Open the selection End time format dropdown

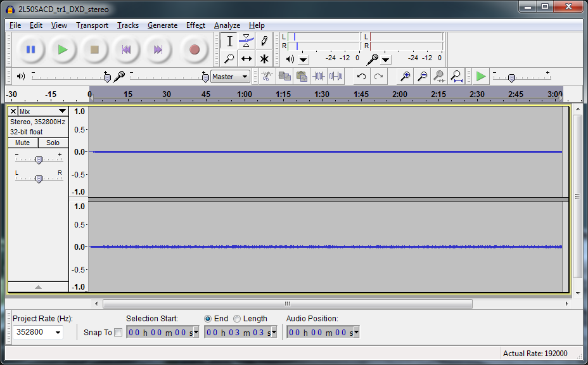pos(274,332)
